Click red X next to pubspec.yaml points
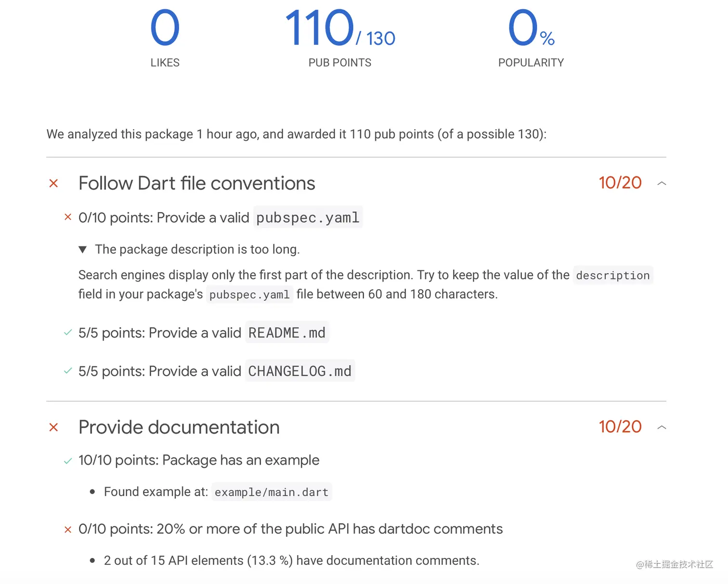 coord(68,217)
